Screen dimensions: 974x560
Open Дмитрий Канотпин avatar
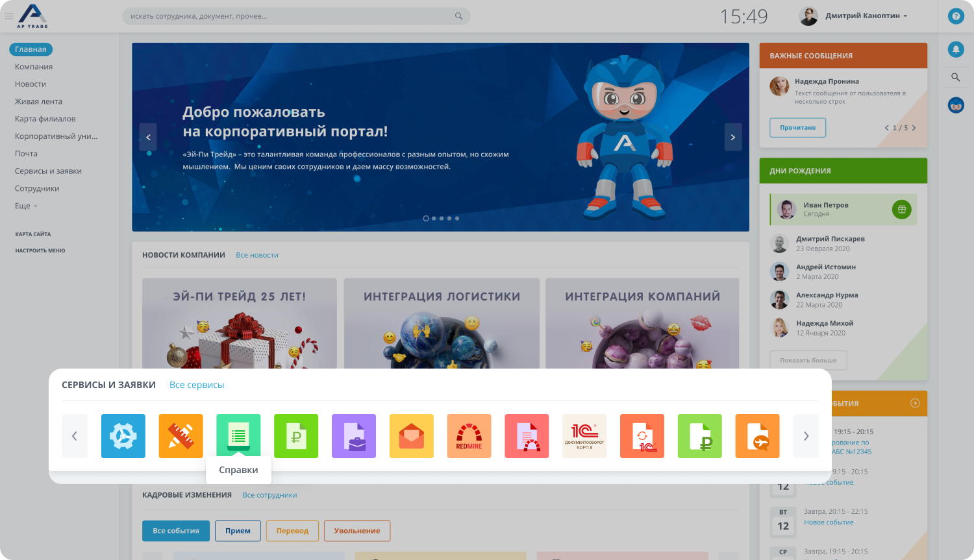[808, 16]
